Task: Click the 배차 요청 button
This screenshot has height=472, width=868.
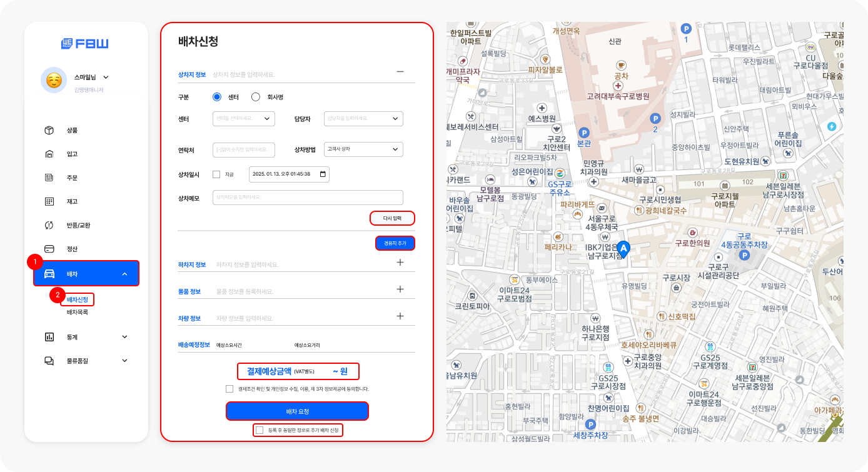Action: [297, 411]
